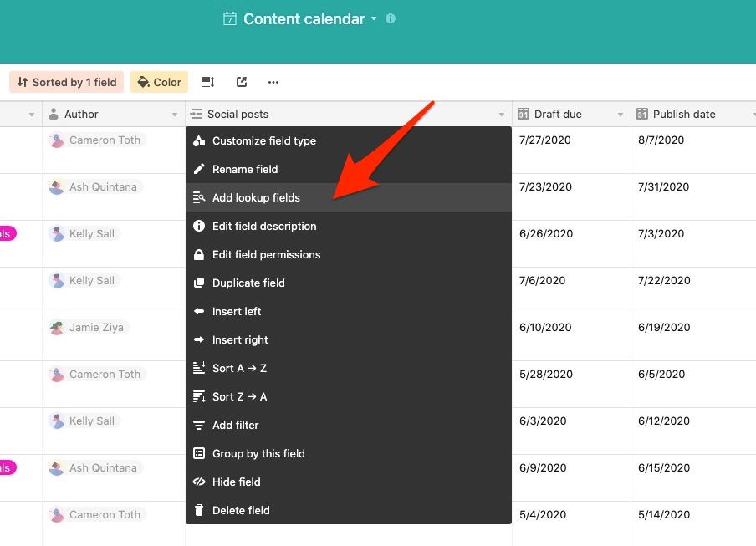
Task: Select Duplicate field option
Action: (x=349, y=283)
